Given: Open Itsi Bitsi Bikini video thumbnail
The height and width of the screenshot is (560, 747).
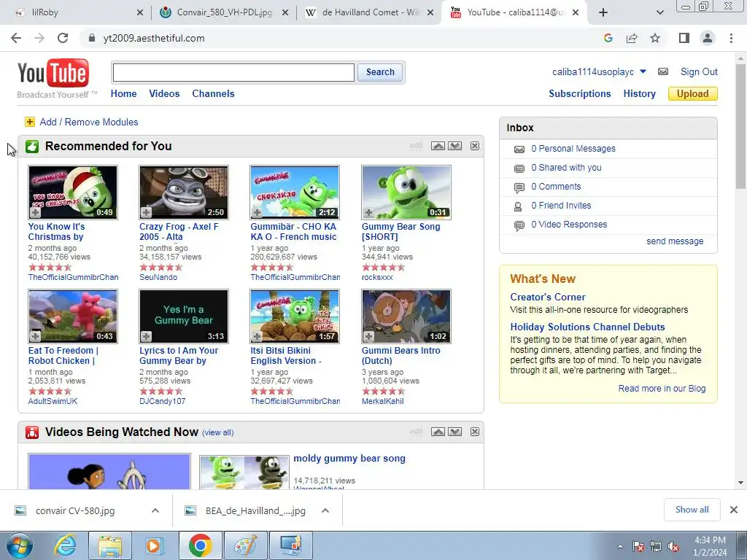Looking at the screenshot, I should tap(295, 316).
